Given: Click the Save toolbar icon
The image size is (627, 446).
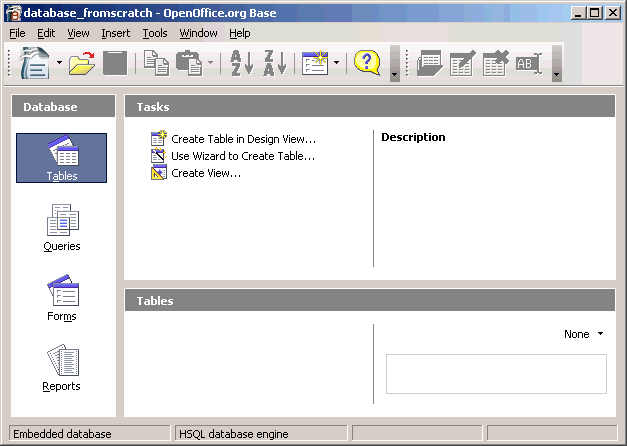Looking at the screenshot, I should click(115, 63).
